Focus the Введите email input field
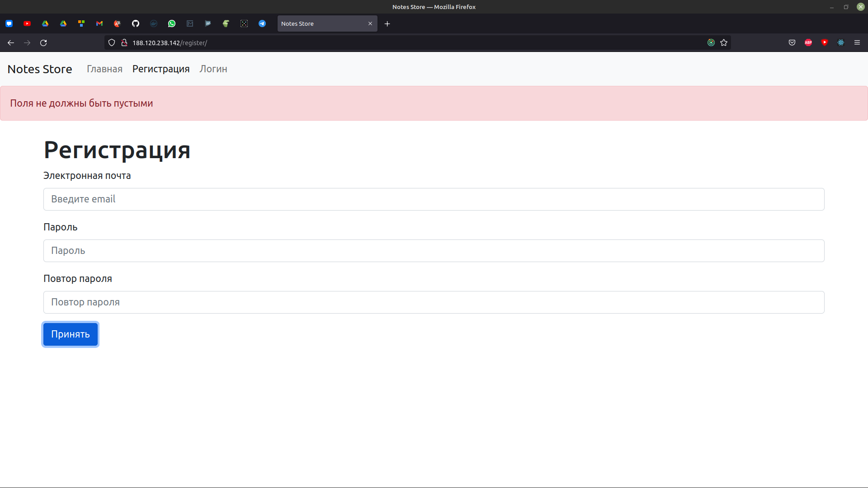The image size is (868, 488). [434, 199]
